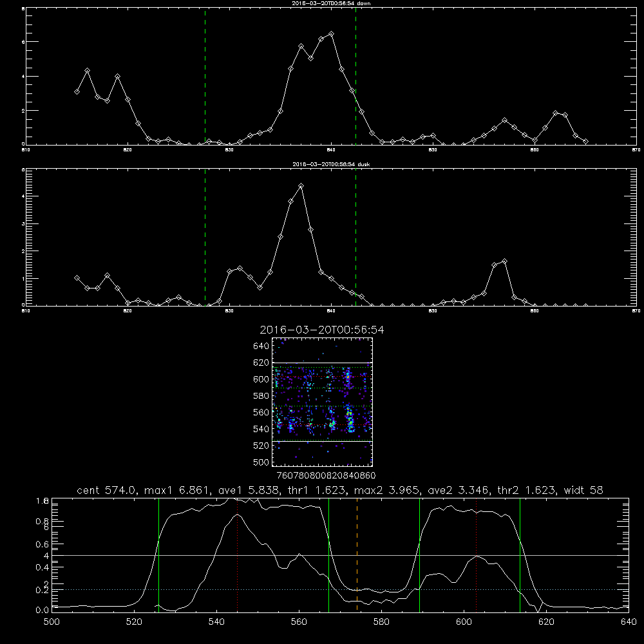The image size is (644, 644).
Task: Pick the highest diamond point in dawn plot
Action: [x=332, y=34]
